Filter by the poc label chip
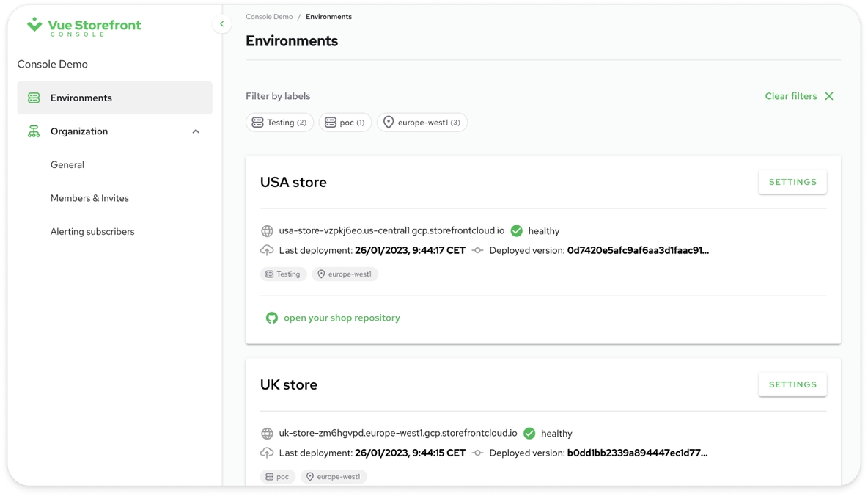The height and width of the screenshot is (496, 868). pos(345,123)
